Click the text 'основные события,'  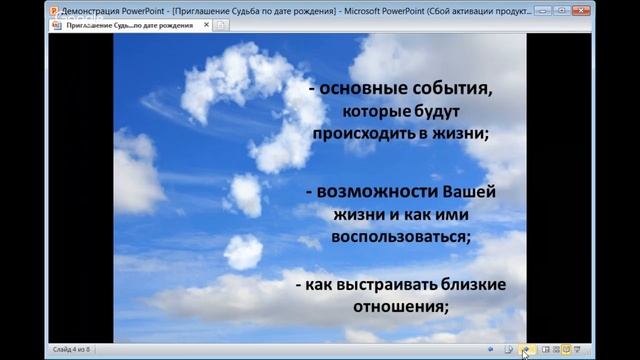click(406, 89)
